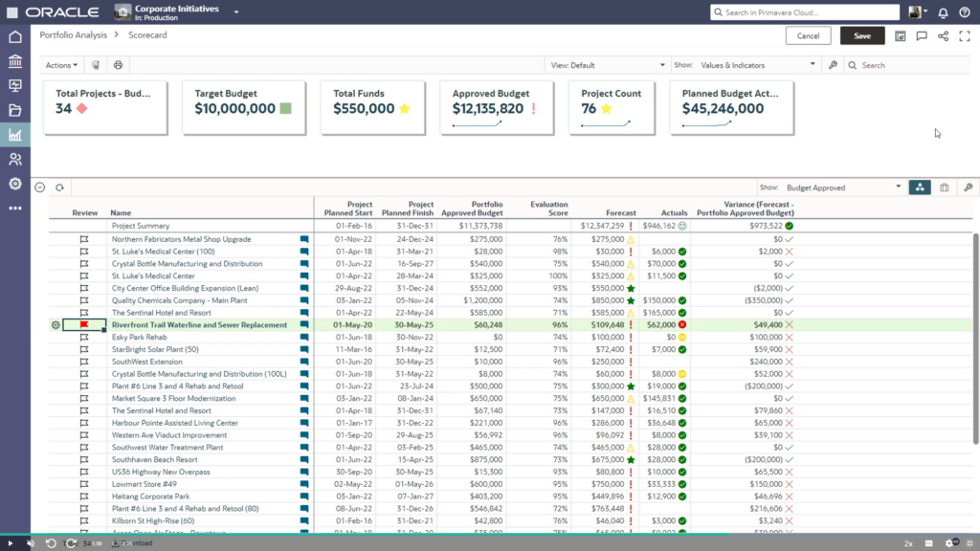The height and width of the screenshot is (551, 980).
Task: Open the Actions menu
Action: point(61,65)
